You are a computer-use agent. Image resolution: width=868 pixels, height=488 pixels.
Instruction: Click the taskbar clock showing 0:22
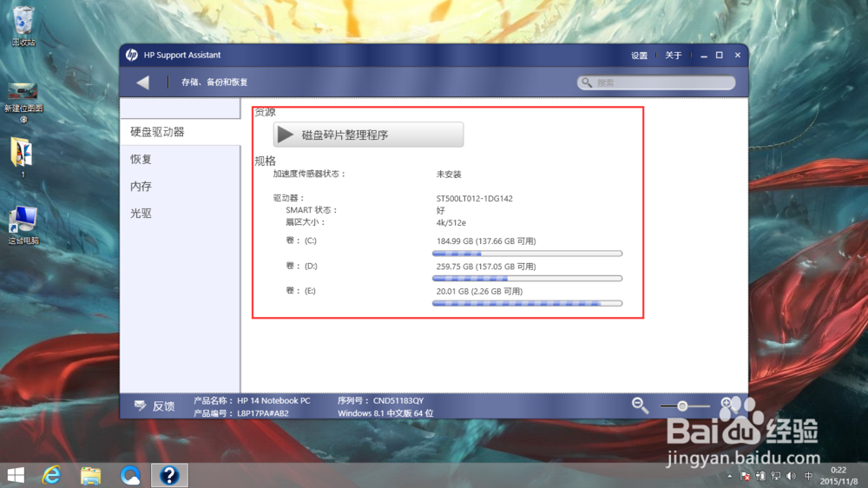[x=838, y=470]
